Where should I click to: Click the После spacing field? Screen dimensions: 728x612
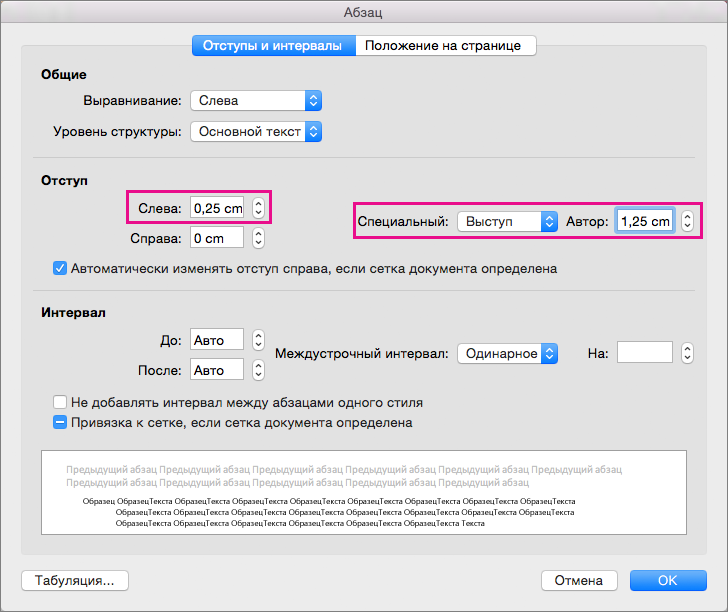217,370
